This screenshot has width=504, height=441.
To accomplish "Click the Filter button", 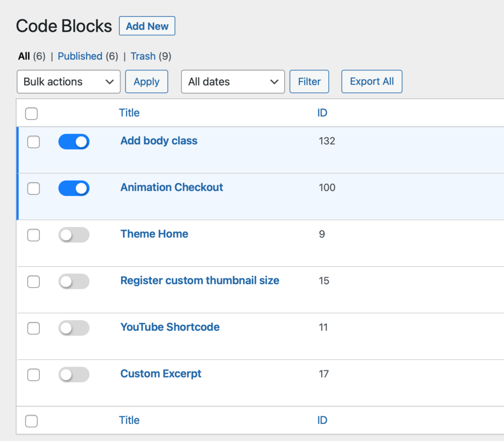I will [309, 82].
